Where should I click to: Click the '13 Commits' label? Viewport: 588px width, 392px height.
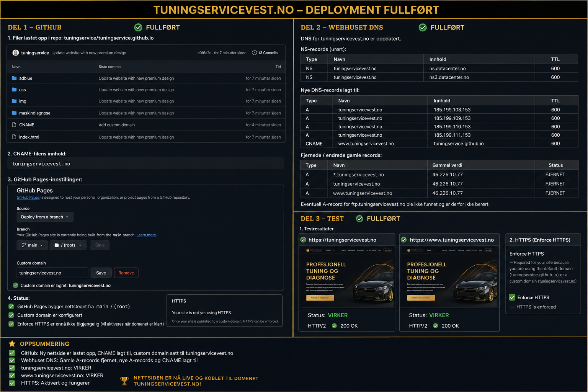[268, 53]
